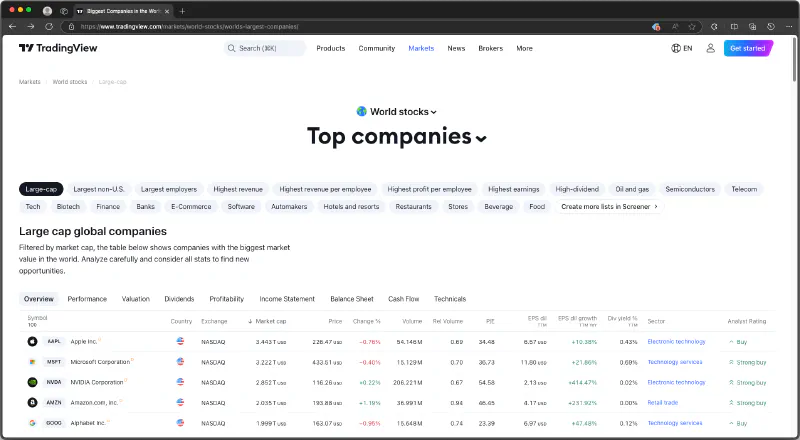Screen dimensions: 800x440
Task: Open the Brokers menu
Action: point(490,48)
